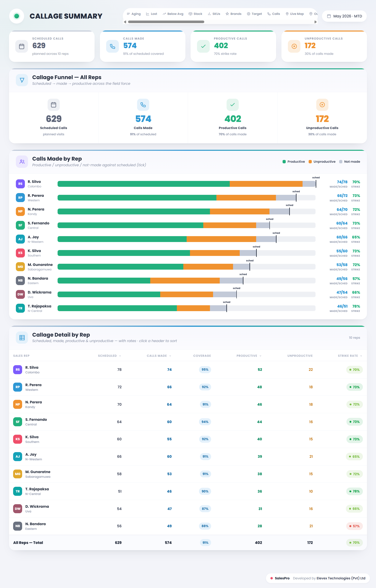Image resolution: width=376 pixels, height=588 pixels.
Task: Click the '74/78' made/sched value
Action: point(342,182)
